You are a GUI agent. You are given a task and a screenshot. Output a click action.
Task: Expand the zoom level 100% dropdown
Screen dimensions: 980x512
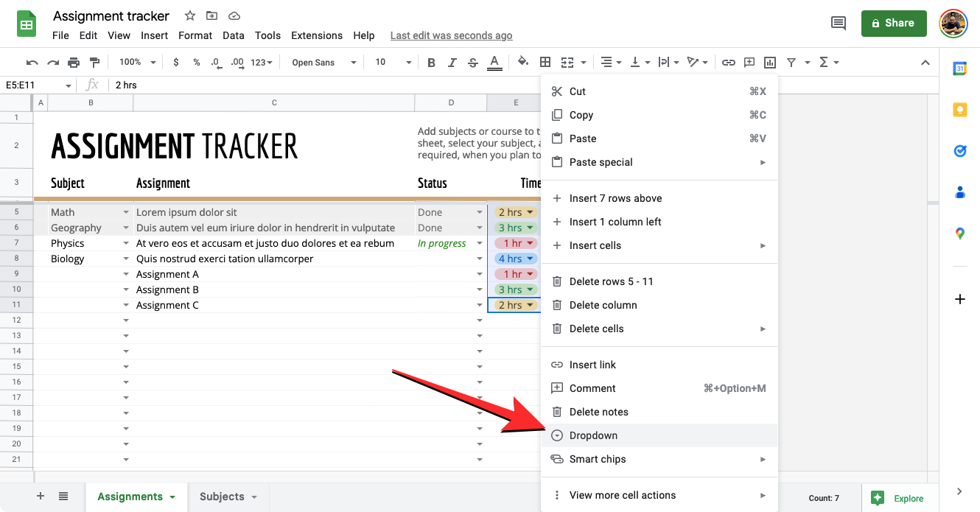point(135,63)
